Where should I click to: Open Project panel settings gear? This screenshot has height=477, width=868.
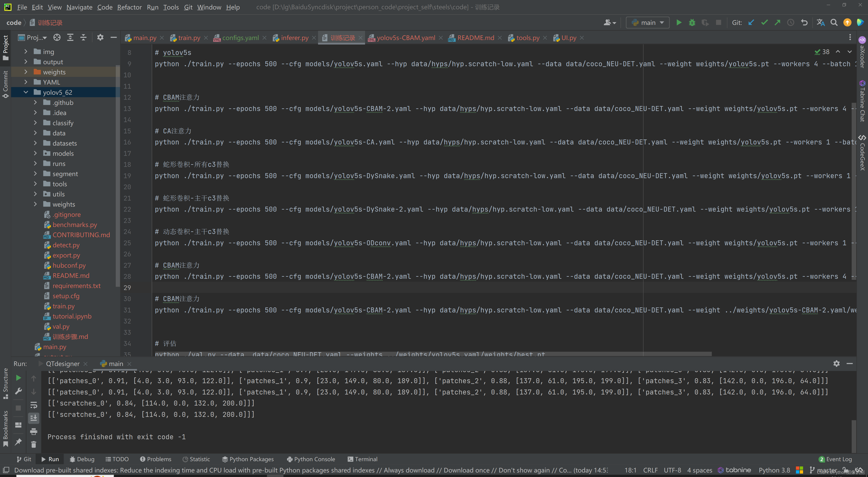coord(100,38)
